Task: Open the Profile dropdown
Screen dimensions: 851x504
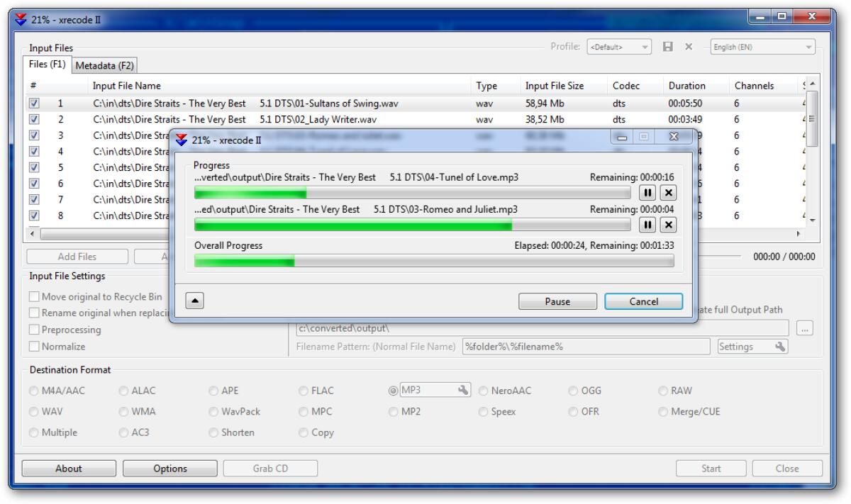Action: [643, 47]
